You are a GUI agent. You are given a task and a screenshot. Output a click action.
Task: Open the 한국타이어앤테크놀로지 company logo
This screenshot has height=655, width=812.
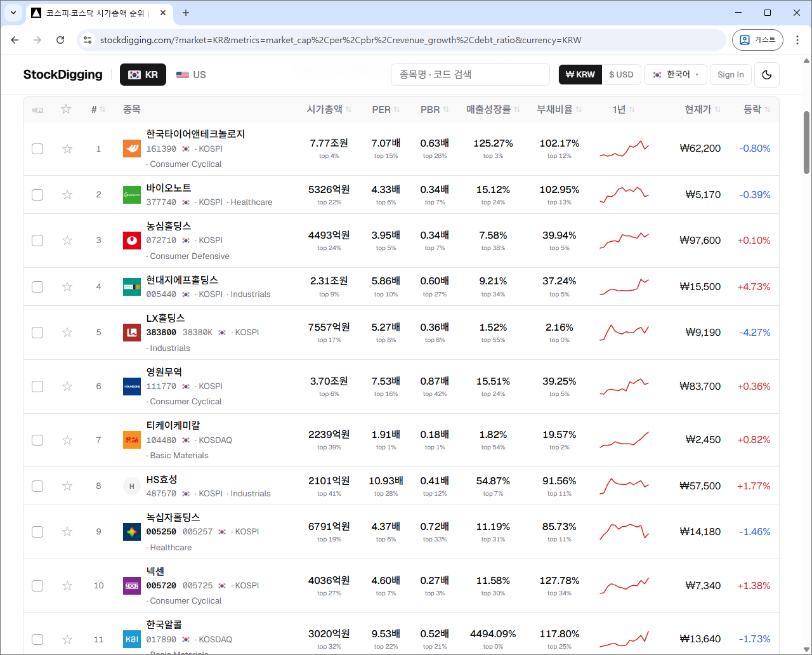point(132,149)
